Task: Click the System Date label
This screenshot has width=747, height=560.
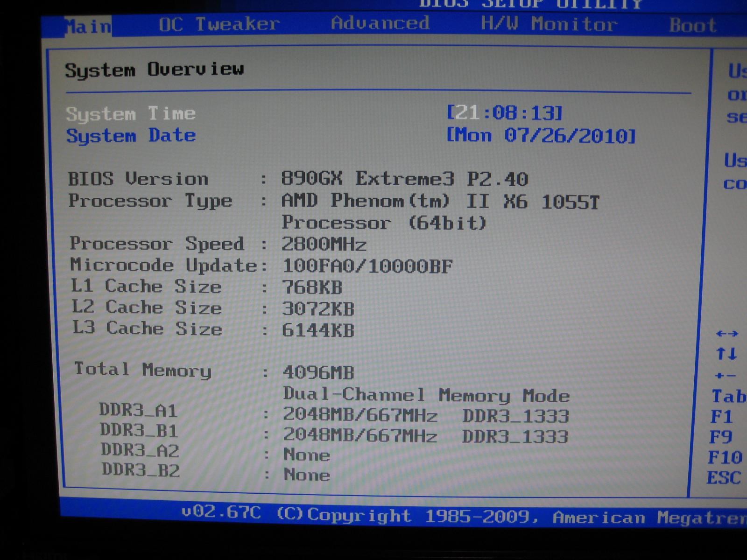Action: click(x=131, y=136)
